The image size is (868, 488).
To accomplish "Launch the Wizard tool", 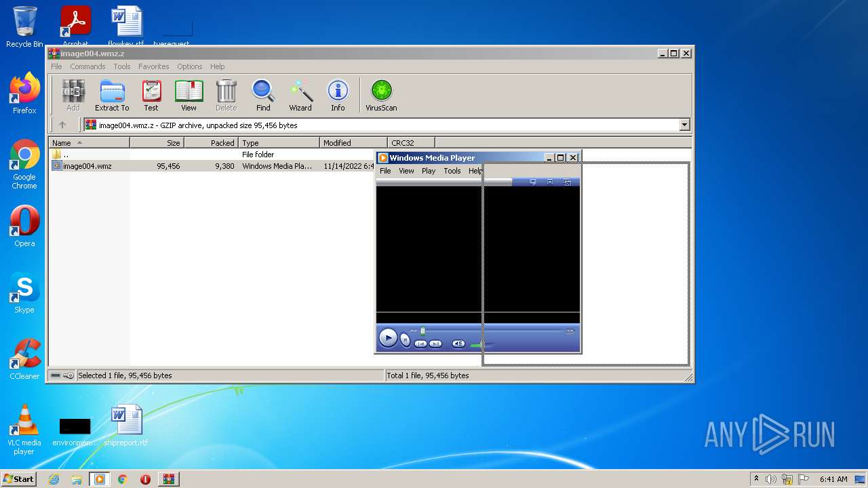I will pos(300,96).
